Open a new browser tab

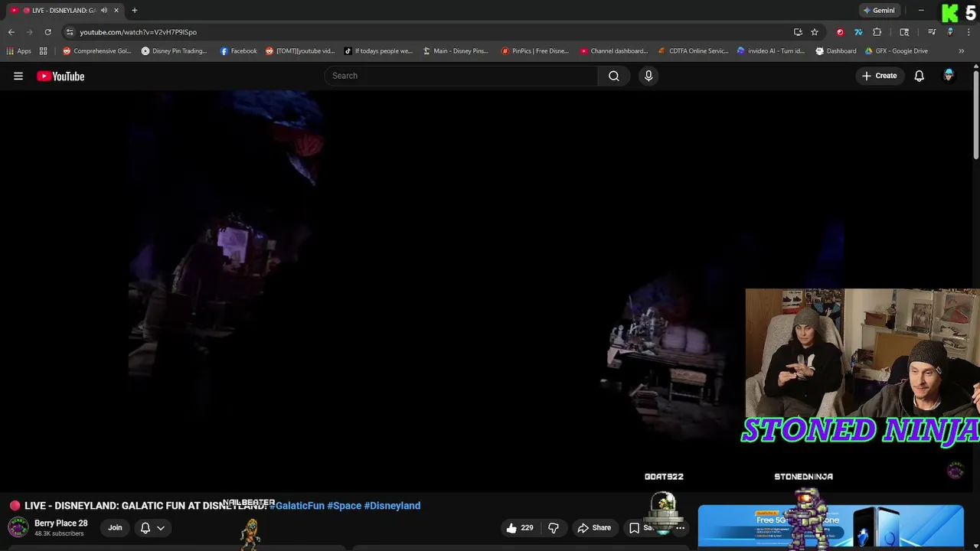[x=134, y=11]
